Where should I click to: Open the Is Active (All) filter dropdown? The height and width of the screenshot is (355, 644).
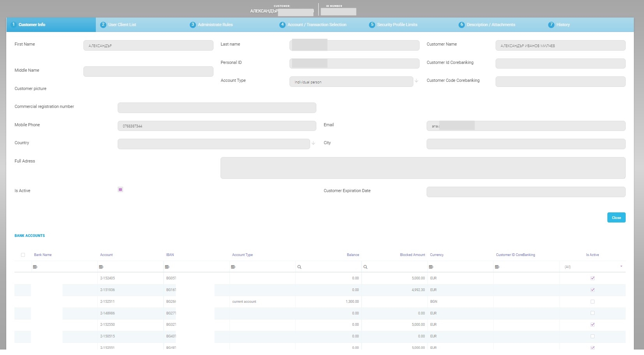coord(621,267)
